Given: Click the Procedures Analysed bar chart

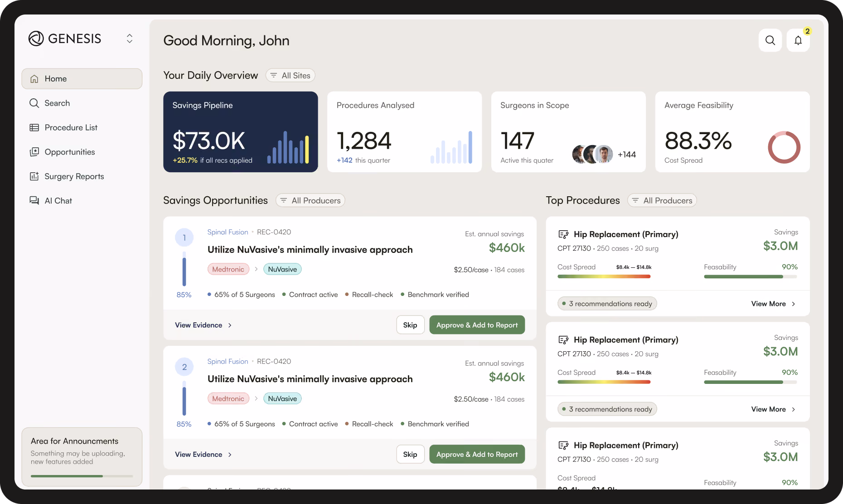Looking at the screenshot, I should pyautogui.click(x=451, y=147).
